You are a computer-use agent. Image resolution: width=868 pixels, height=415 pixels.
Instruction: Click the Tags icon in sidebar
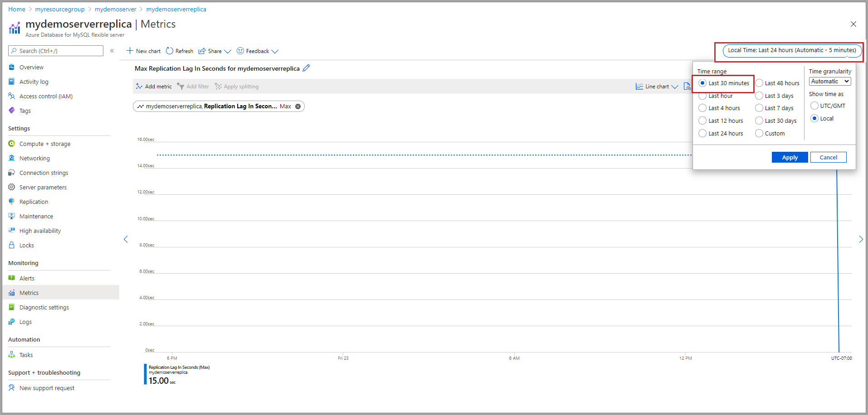coord(12,111)
